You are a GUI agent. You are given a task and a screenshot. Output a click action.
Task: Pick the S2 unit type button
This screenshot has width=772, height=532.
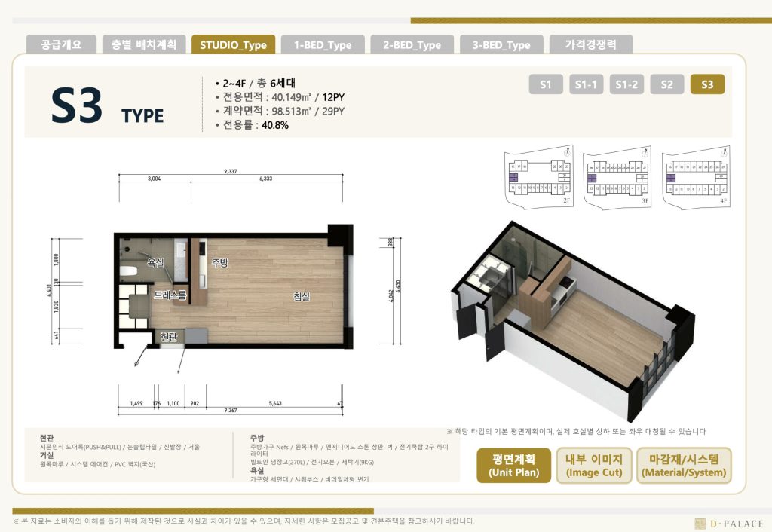pyautogui.click(x=666, y=84)
